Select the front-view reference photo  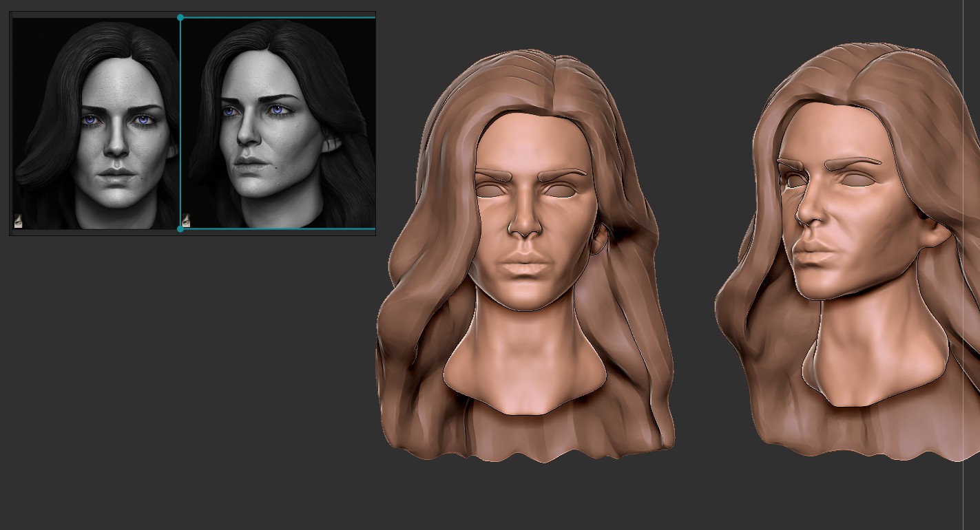(96, 124)
